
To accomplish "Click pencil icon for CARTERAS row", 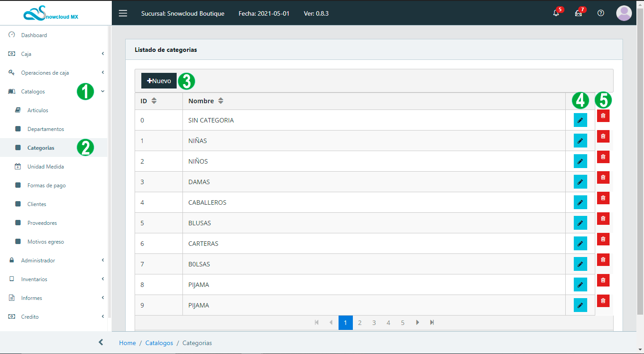I will (580, 244).
